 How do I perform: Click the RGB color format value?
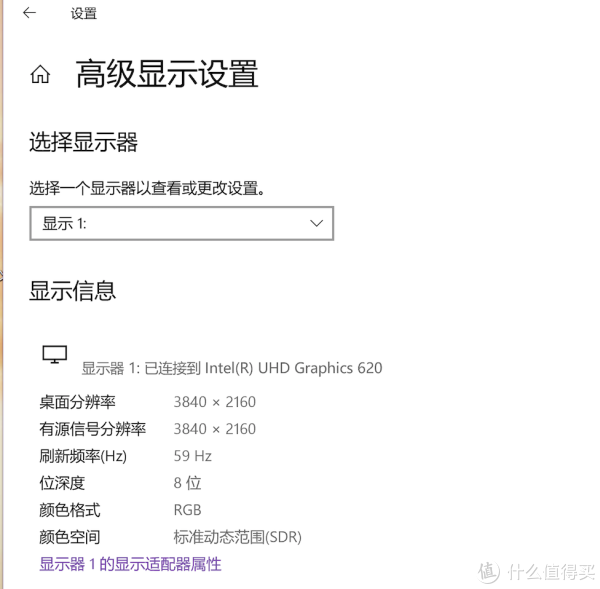point(187,510)
